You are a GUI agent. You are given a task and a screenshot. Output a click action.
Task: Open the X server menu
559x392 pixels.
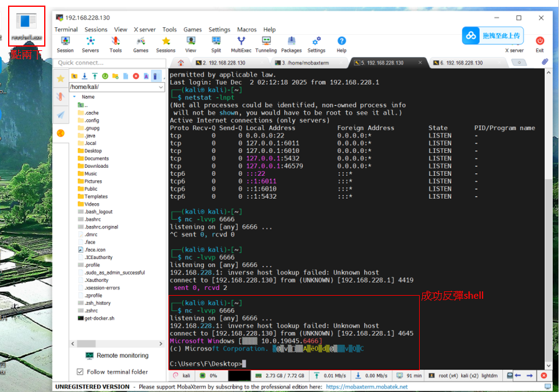click(145, 30)
